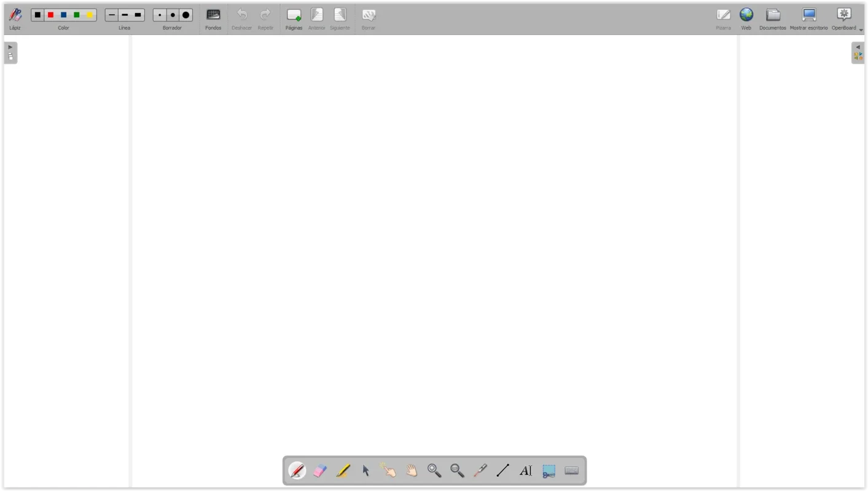Open the Web browser mode
The width and height of the screenshot is (868, 491).
[x=746, y=15]
